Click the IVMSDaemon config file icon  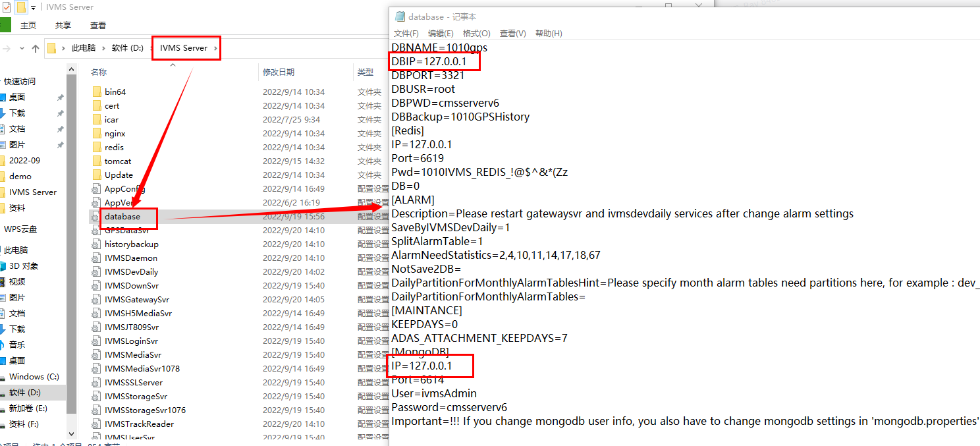[97, 258]
